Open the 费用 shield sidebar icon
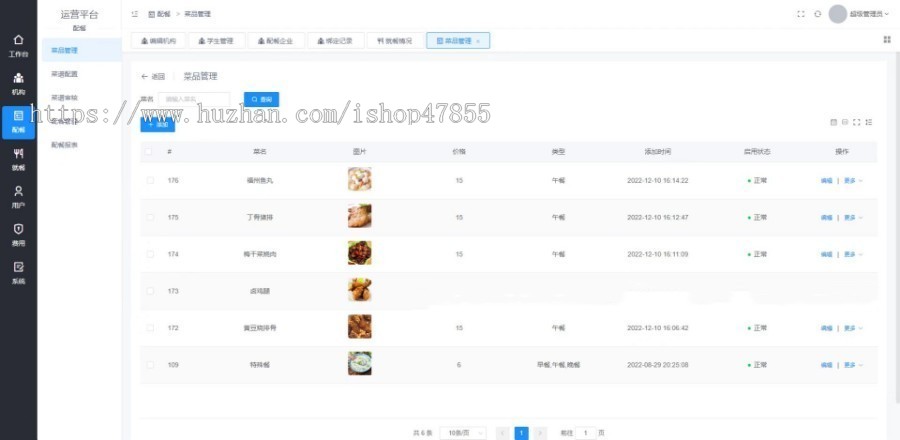The width and height of the screenshot is (900, 440). [x=18, y=229]
